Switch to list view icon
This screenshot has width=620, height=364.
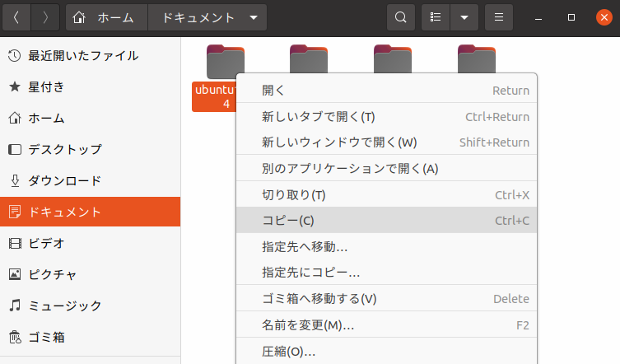click(436, 17)
